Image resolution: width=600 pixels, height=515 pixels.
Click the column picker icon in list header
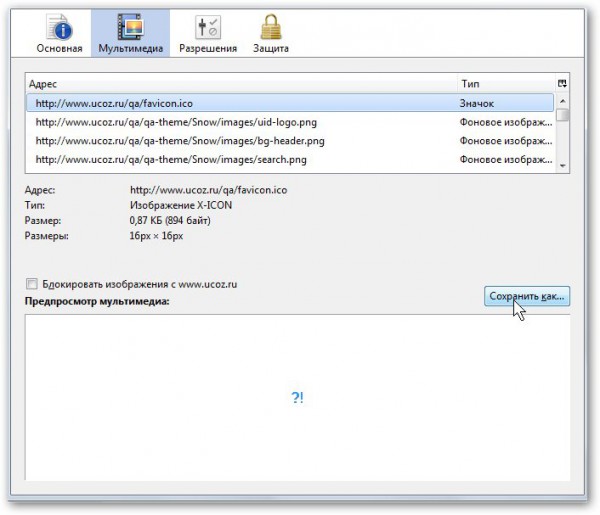point(563,84)
